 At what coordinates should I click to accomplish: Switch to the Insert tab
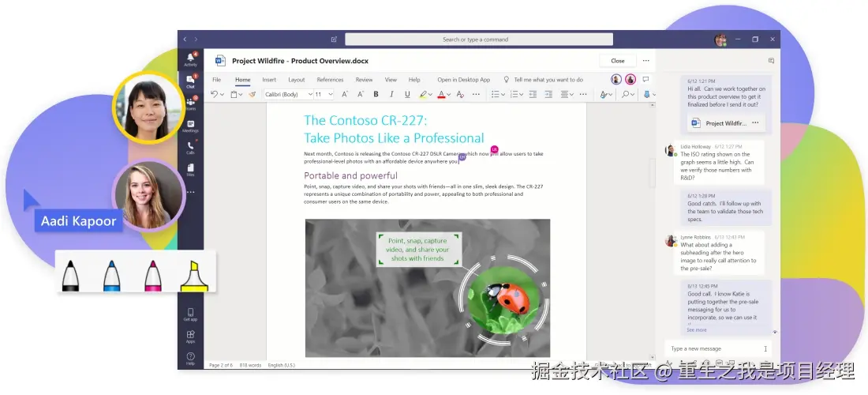point(269,80)
